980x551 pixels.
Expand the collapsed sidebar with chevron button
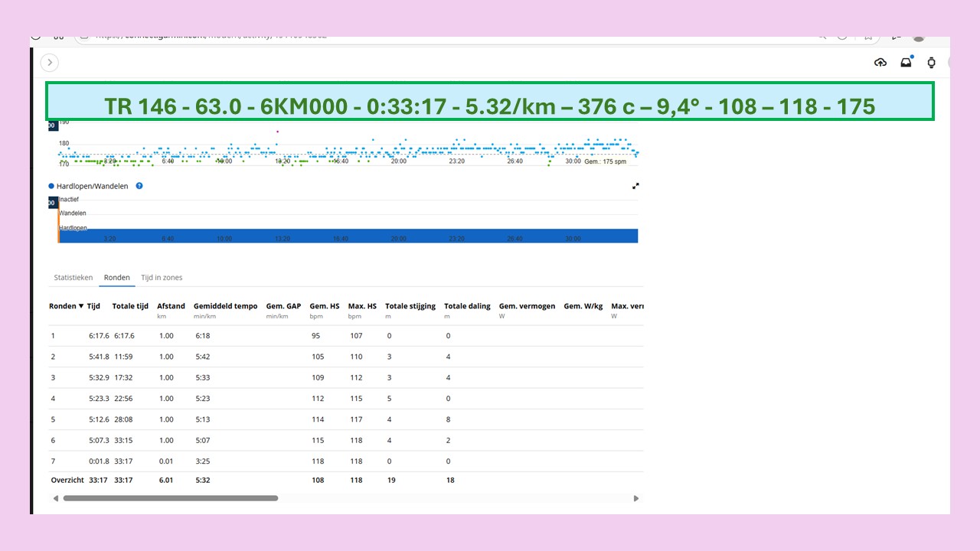50,63
